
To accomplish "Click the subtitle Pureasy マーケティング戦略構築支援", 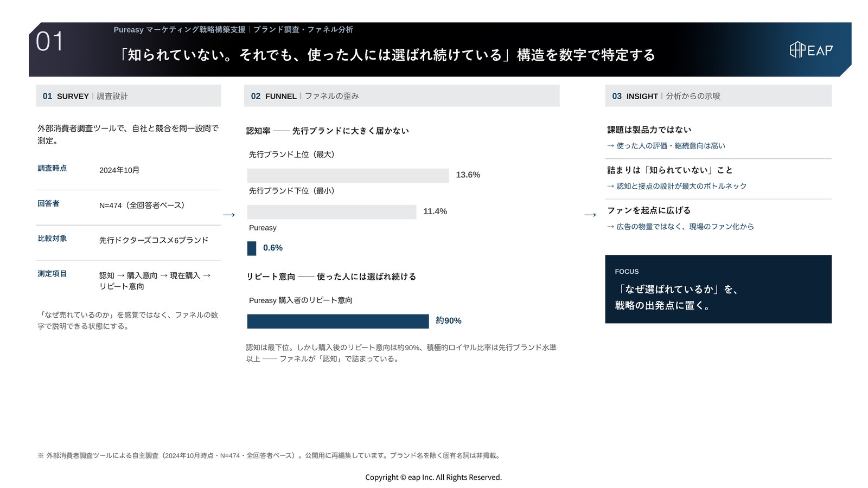I will (x=180, y=30).
